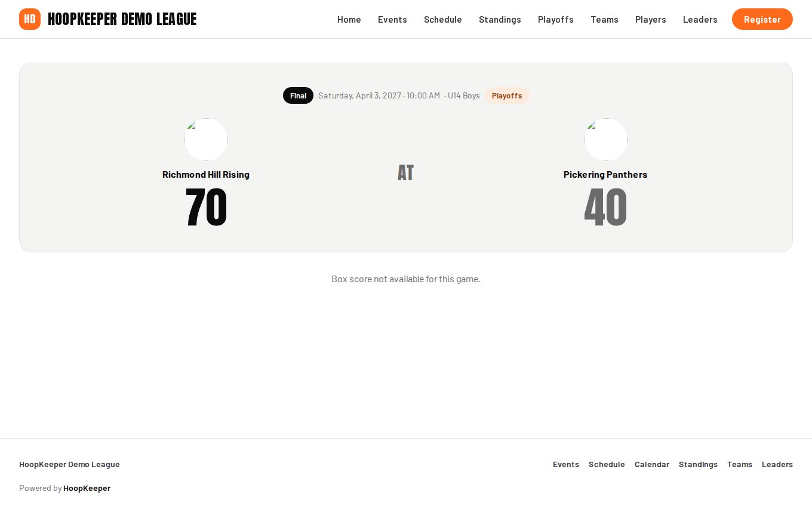Screen dimensions: 812x513
Task: Click the Pickering Panthers team logo
Action: [606, 140]
